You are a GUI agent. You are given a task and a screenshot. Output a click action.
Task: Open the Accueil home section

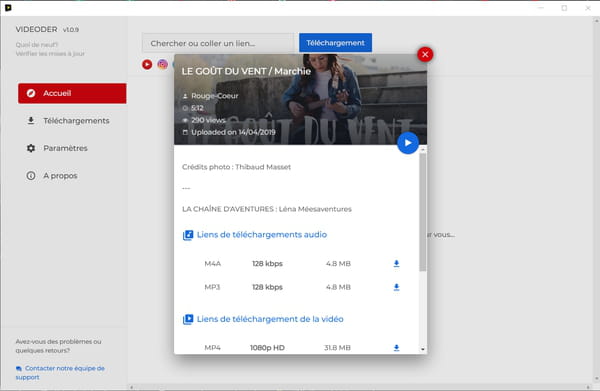coord(72,93)
